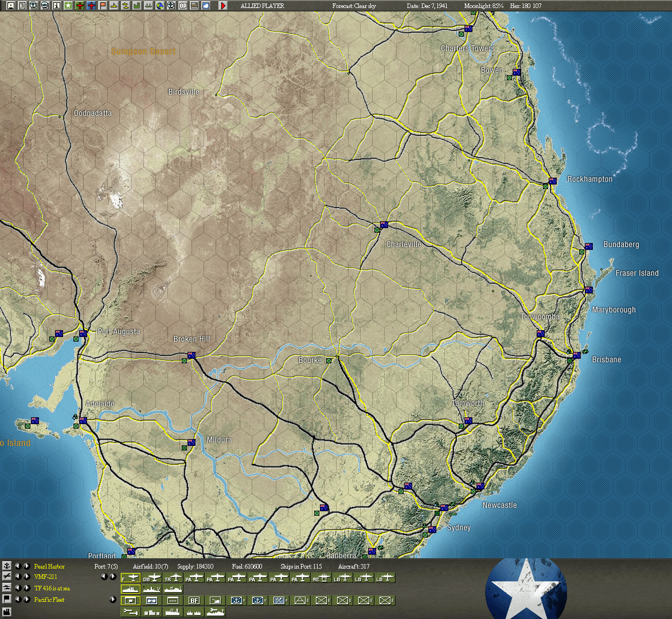Go to next base after Pearl Harbor
The height and width of the screenshot is (619, 672).
(27, 566)
